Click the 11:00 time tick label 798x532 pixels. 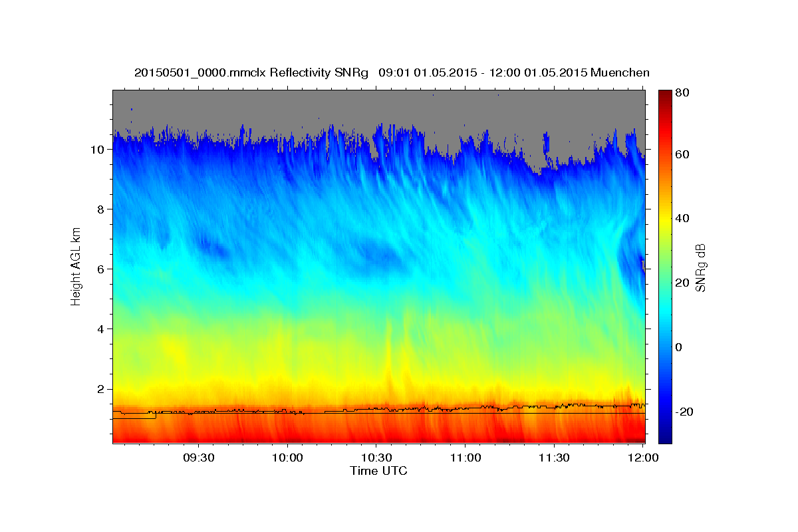[x=465, y=459]
